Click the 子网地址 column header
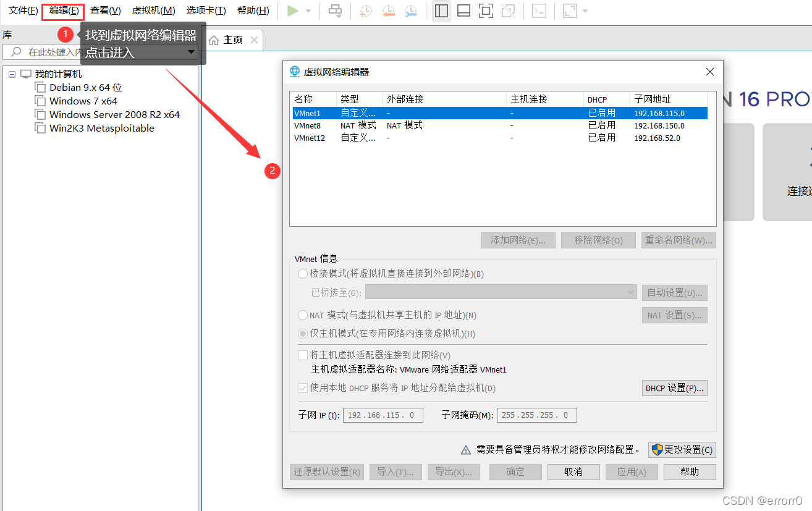812x511 pixels. [x=669, y=99]
